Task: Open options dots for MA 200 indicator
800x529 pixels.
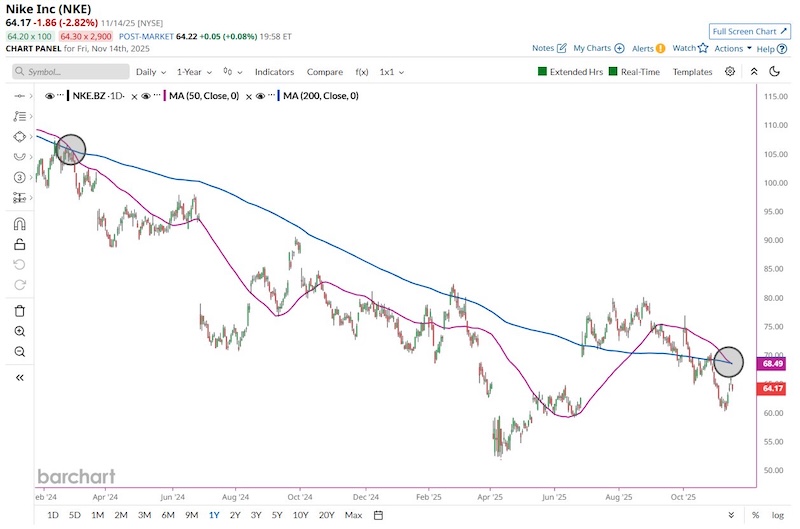Action: point(271,95)
